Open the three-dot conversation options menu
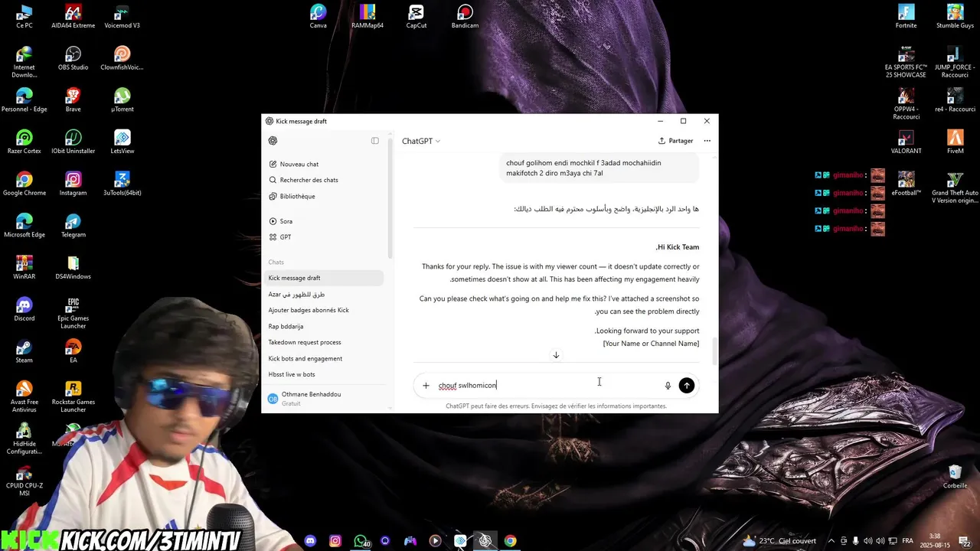 click(707, 141)
